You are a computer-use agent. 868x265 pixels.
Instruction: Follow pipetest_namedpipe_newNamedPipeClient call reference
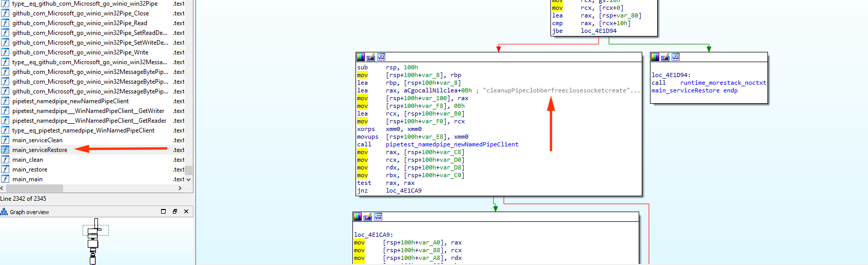click(x=452, y=144)
